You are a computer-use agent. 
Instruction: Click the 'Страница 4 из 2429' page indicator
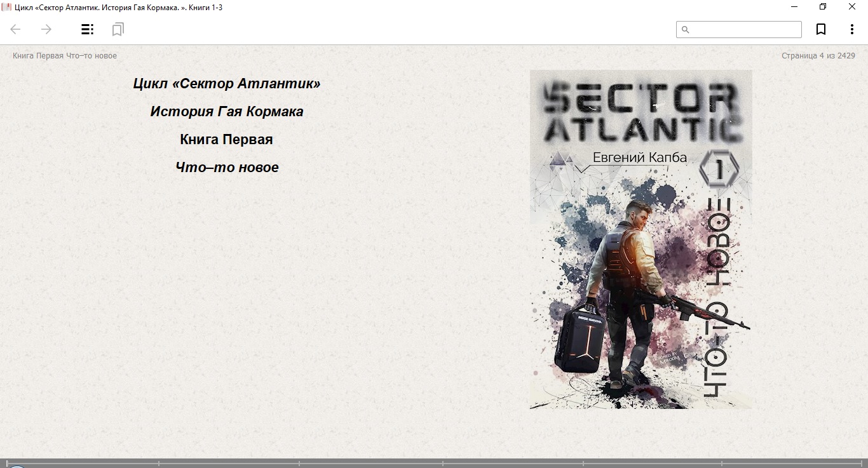click(x=818, y=56)
